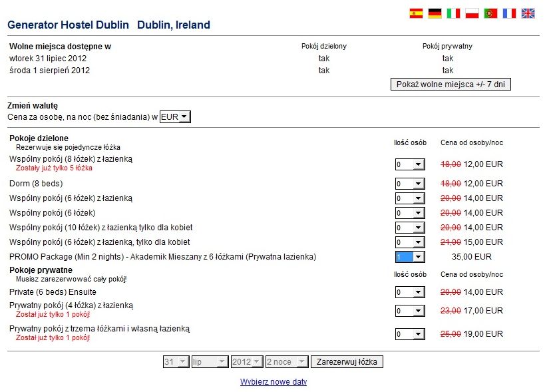Image resolution: width=551 pixels, height=392 pixels.
Task: Click the 'Pokaż wolne miejsca +/- 7 dni' button
Action: click(451, 85)
